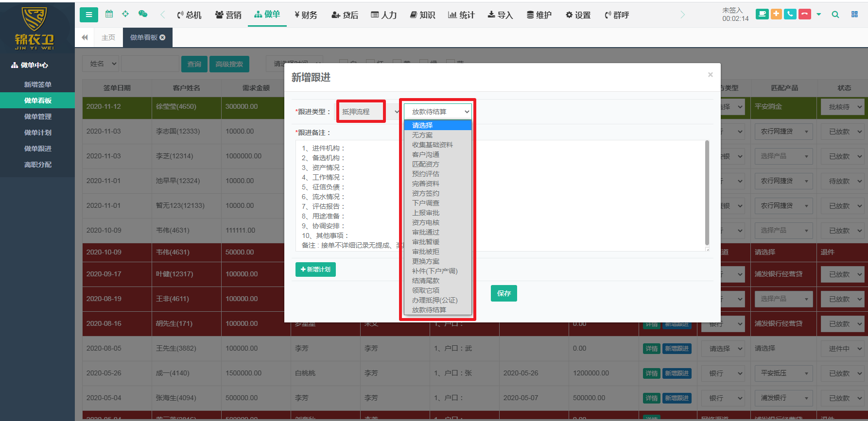Choose 无方案 option in open list
Viewport: 868px width, 421px height.
click(x=438, y=135)
